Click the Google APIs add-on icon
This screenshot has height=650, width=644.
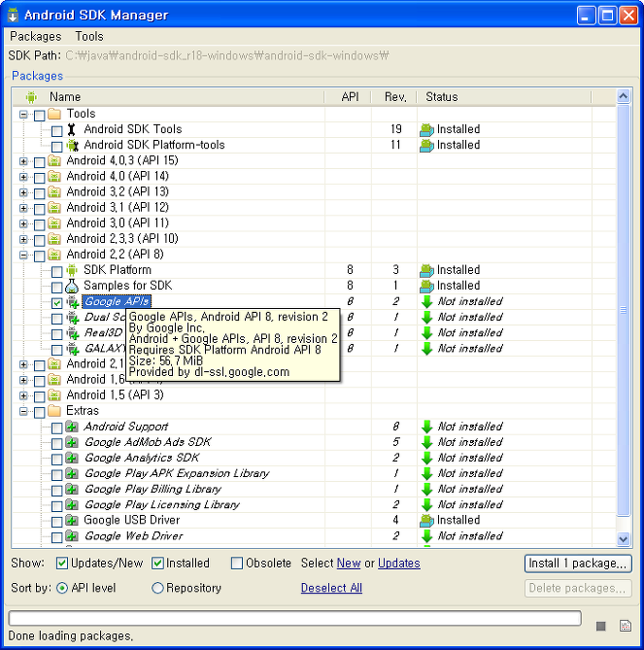click(x=73, y=302)
